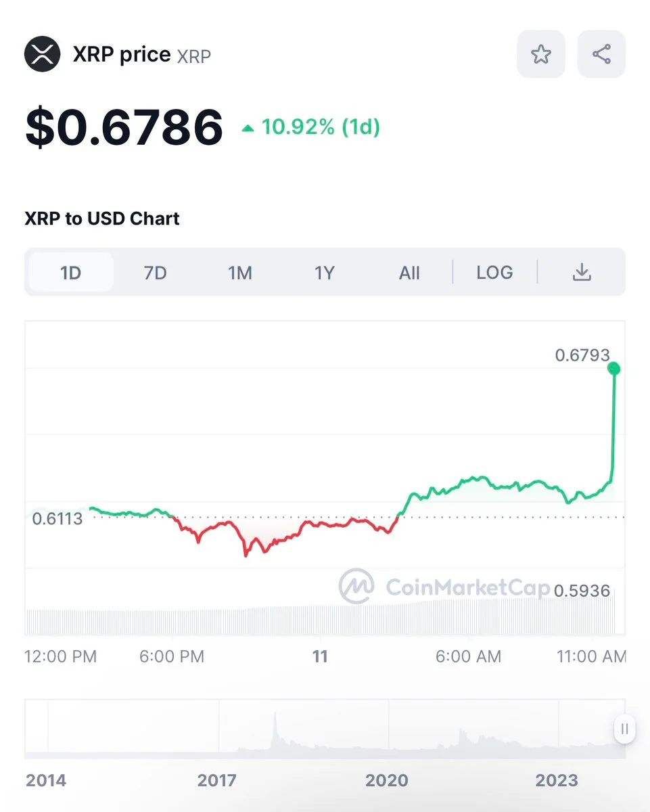Click 2020 on the history timeline
Screen dimensions: 650x812
coord(387,780)
